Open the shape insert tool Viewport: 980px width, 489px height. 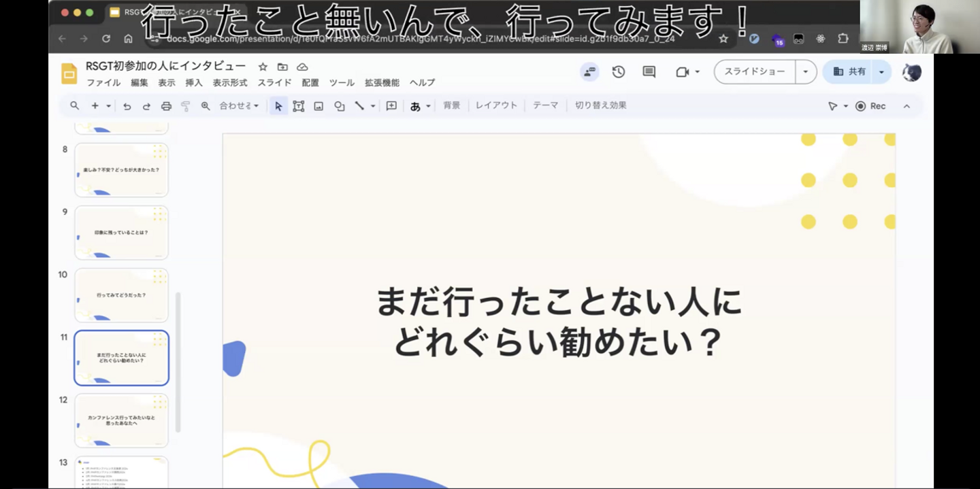pos(339,106)
